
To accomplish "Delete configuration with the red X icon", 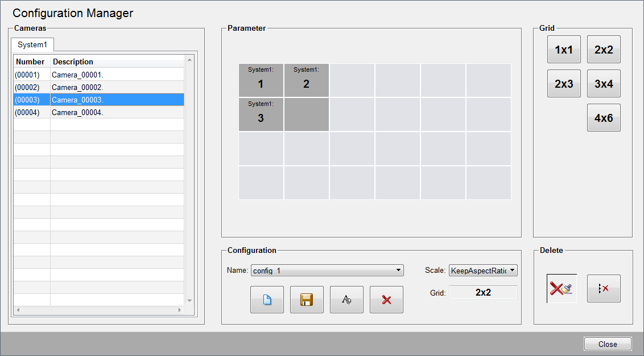I will [386, 300].
